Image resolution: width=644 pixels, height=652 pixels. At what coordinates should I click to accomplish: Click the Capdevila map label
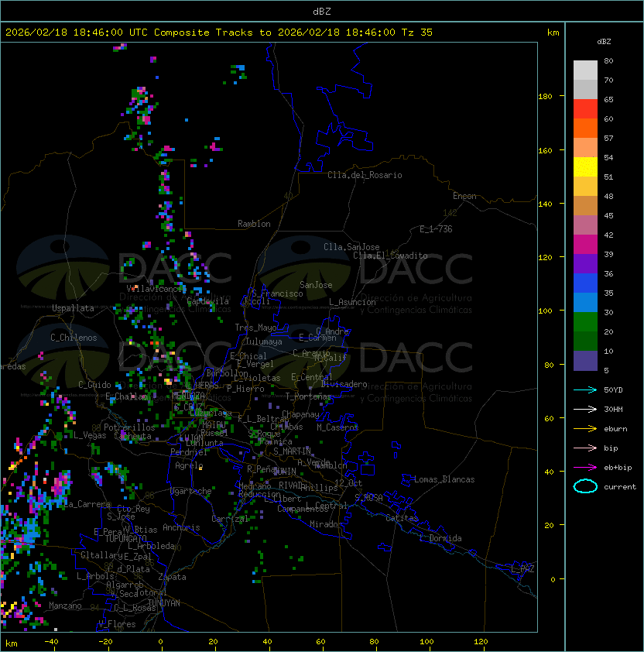[x=208, y=301]
